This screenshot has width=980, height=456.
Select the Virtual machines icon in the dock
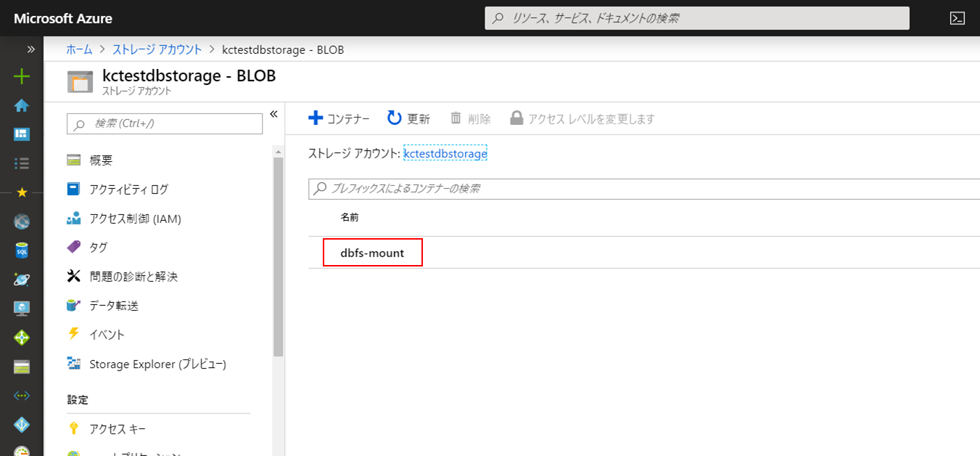point(21,309)
